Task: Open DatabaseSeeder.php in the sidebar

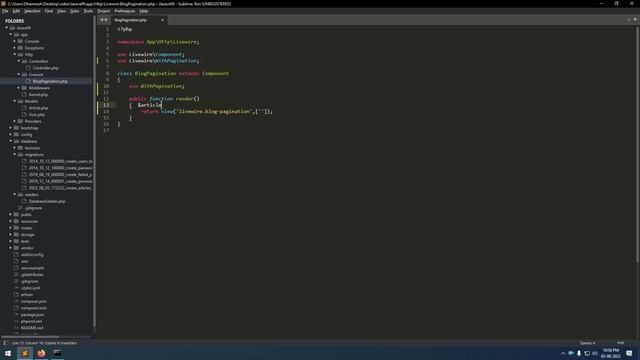Action: pyautogui.click(x=47, y=201)
